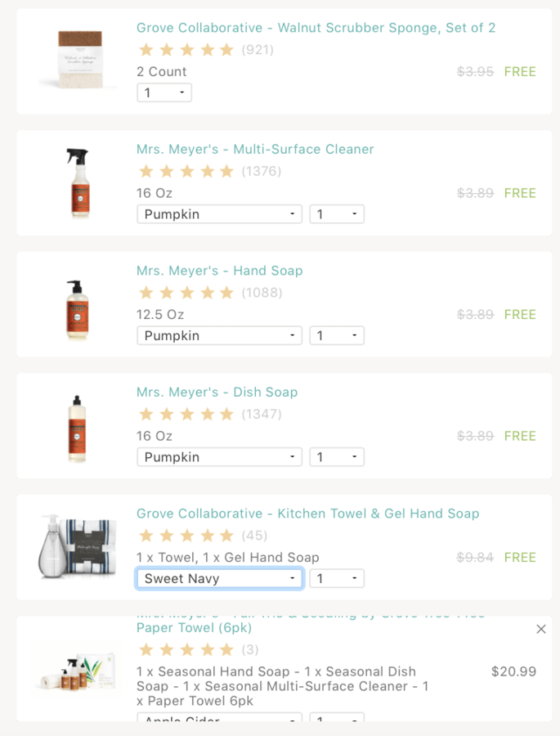This screenshot has width=560, height=736.
Task: Click the Kitchen Towel & Gel Hand Soap thumbnail
Action: [x=76, y=548]
